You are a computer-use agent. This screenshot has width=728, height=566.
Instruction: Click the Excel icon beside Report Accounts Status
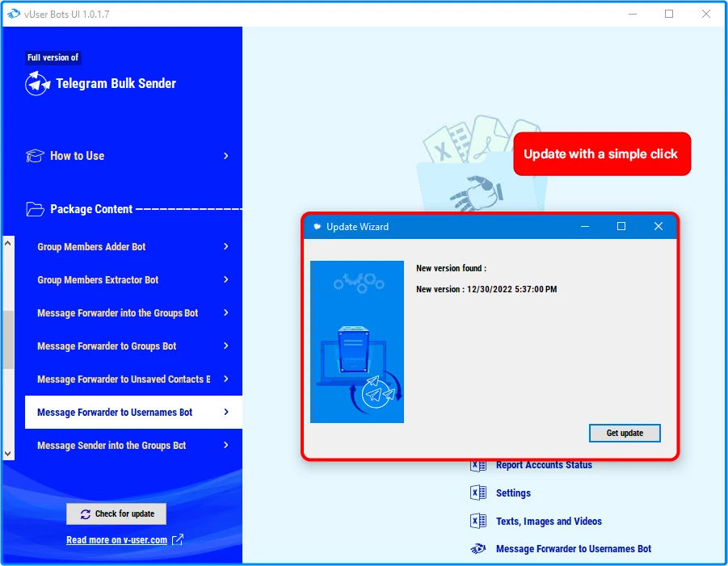[x=478, y=465]
